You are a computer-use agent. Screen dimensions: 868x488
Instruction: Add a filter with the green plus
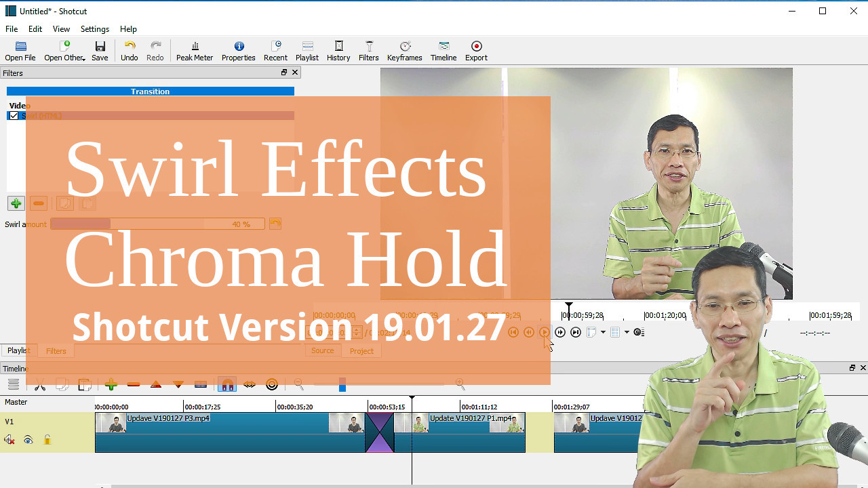(16, 203)
